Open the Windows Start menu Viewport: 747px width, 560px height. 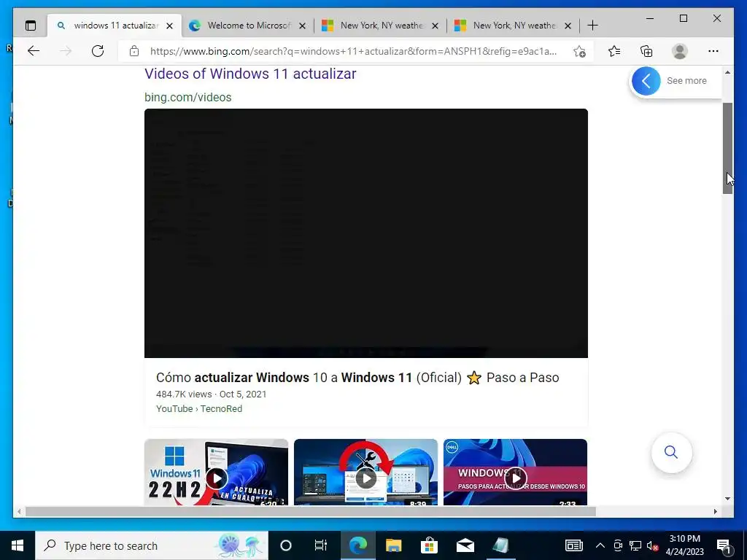[x=18, y=545]
